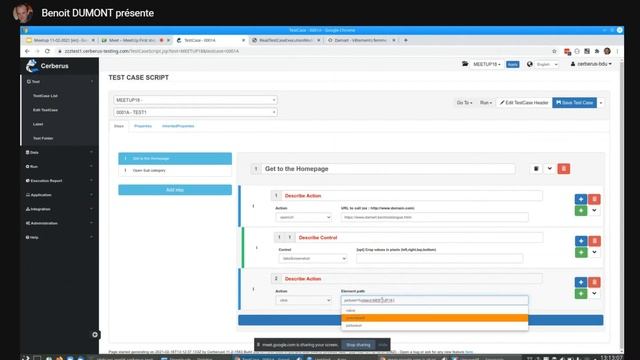Click Stop sharing button
Image resolution: width=640 pixels, height=360 pixels.
coord(358,345)
